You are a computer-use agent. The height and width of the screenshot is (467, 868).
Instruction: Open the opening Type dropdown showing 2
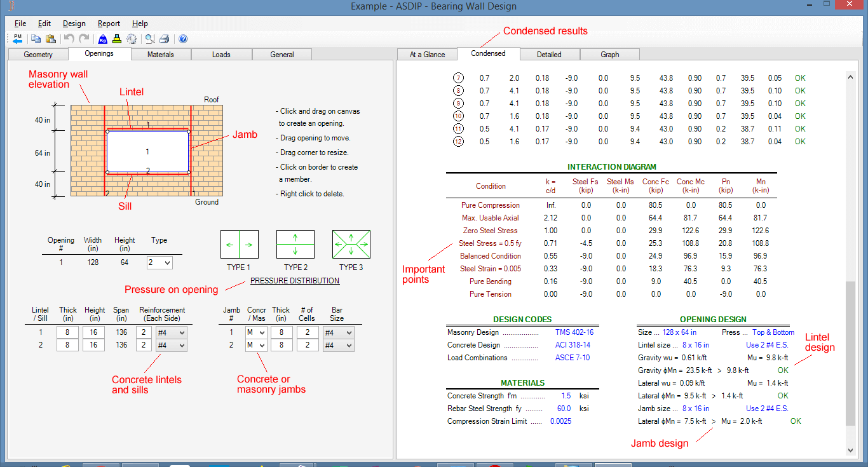(159, 262)
